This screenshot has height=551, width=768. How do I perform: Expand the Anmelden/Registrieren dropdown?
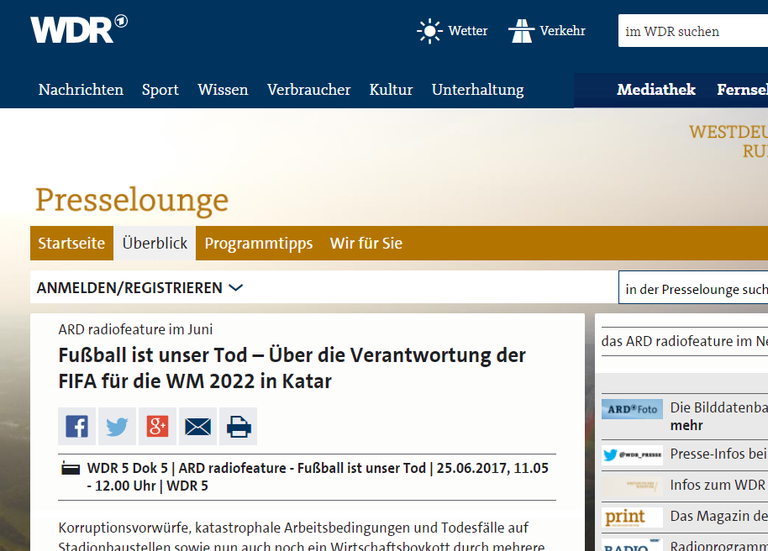[140, 287]
